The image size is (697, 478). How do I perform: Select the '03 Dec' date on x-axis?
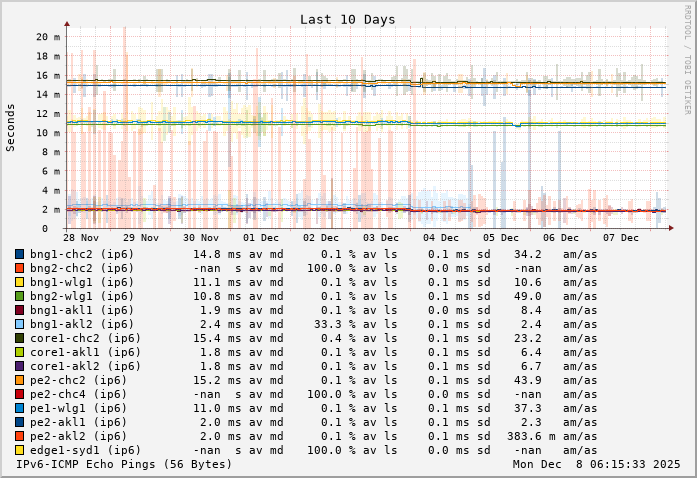point(381,238)
